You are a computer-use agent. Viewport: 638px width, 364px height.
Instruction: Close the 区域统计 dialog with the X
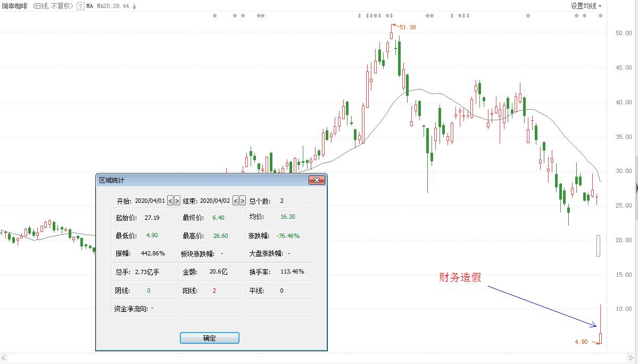317,180
